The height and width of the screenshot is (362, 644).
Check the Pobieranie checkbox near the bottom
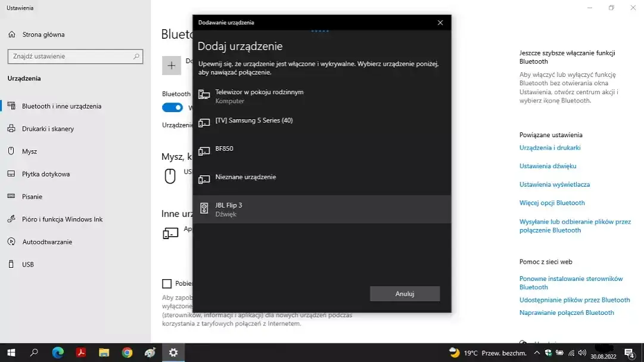click(x=167, y=283)
